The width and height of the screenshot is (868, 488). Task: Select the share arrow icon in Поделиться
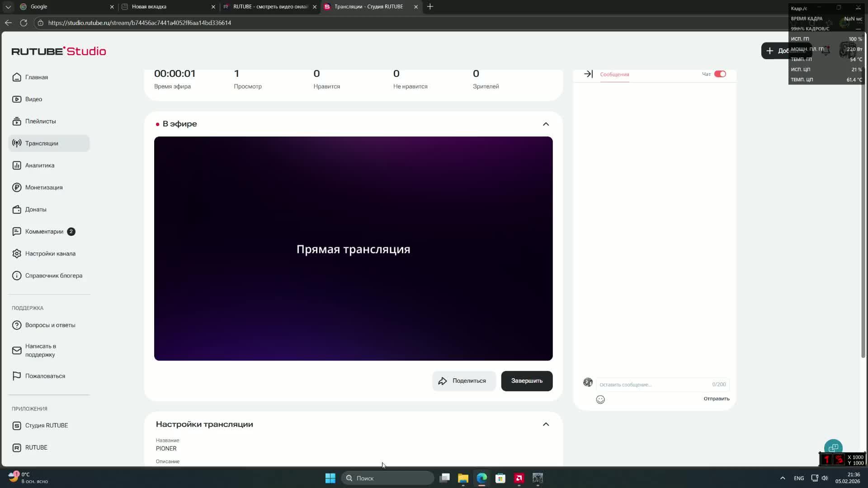click(x=443, y=381)
